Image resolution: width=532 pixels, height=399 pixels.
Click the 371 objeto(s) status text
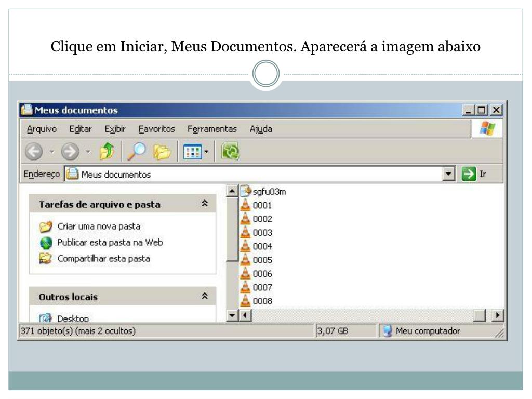tap(78, 331)
